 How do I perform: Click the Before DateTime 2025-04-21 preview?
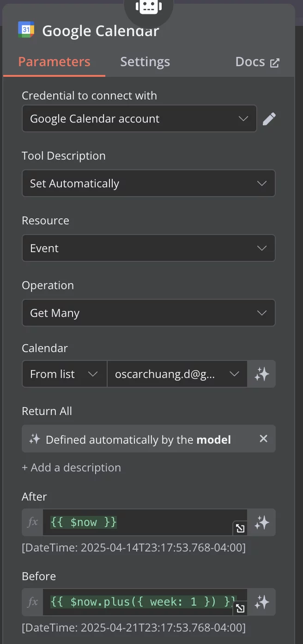coord(133,628)
